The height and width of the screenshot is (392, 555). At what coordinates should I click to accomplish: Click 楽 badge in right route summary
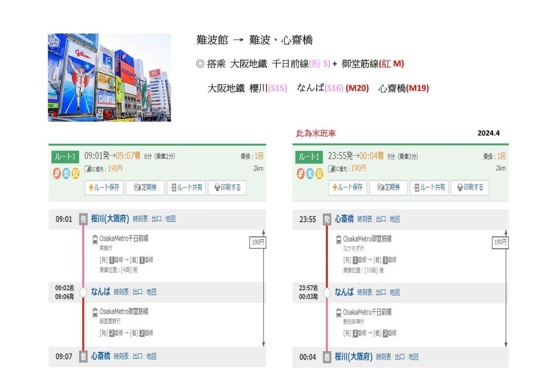coord(310,174)
